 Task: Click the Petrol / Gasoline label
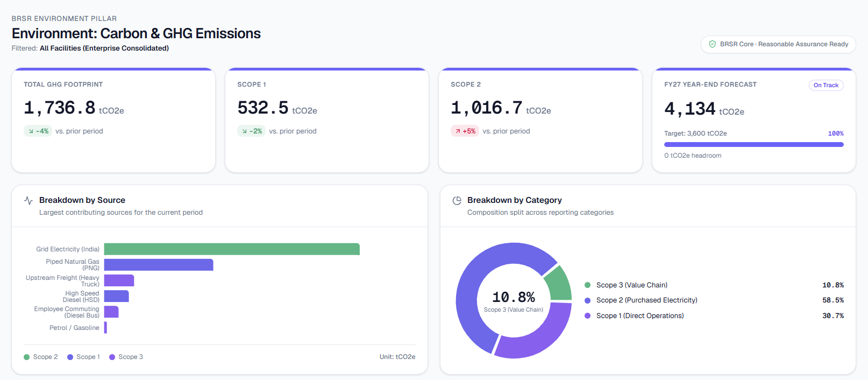[74, 328]
